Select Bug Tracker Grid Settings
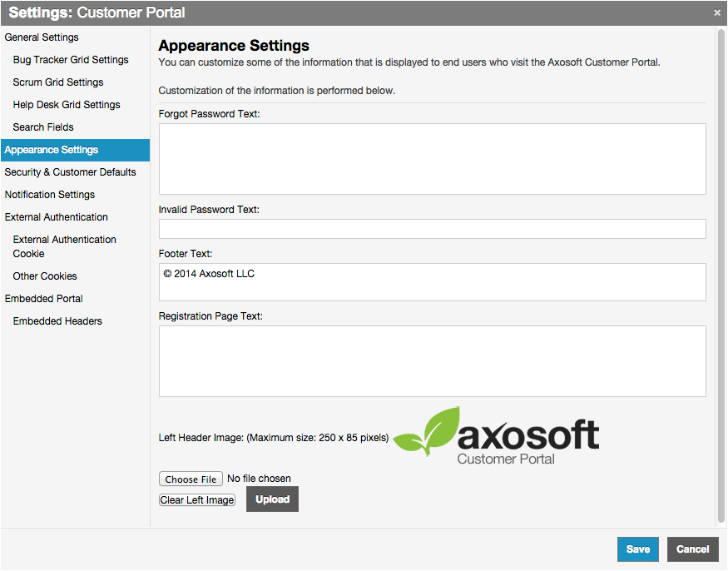The width and height of the screenshot is (728, 571). tap(71, 60)
